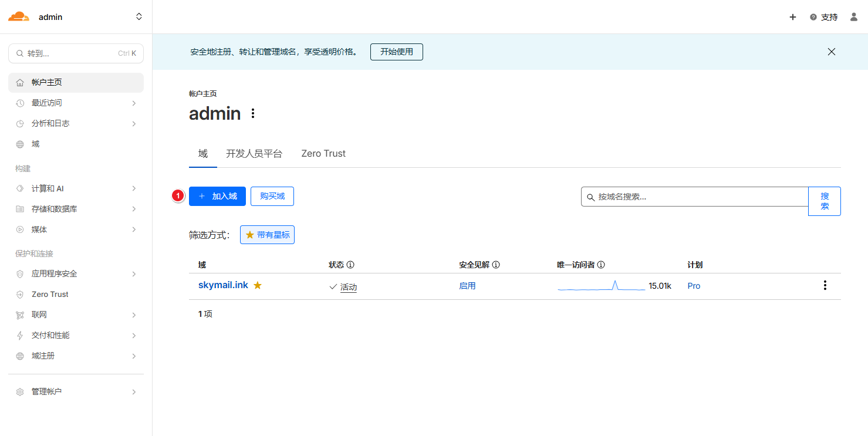Focus the 按域名搜索 search field
The height and width of the screenshot is (436, 868).
[698, 197]
